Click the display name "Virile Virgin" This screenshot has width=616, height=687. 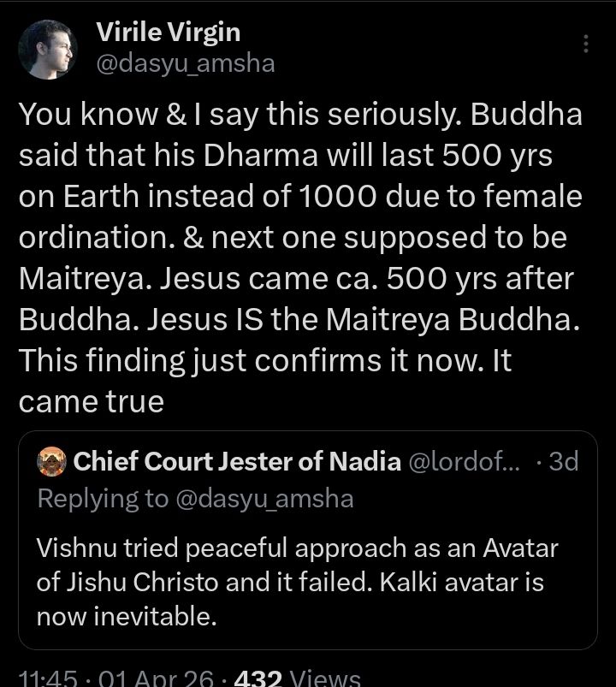point(168,33)
